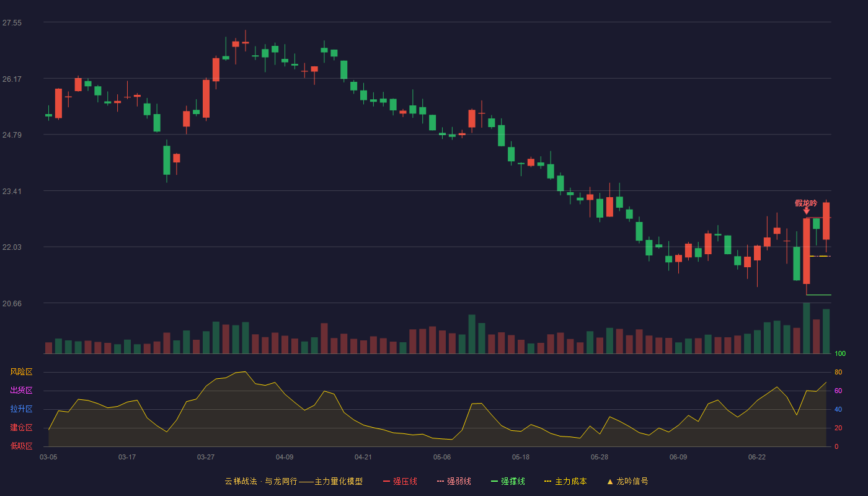
Task: Toggle the 强弱线 legend entry
Action: pos(454,481)
